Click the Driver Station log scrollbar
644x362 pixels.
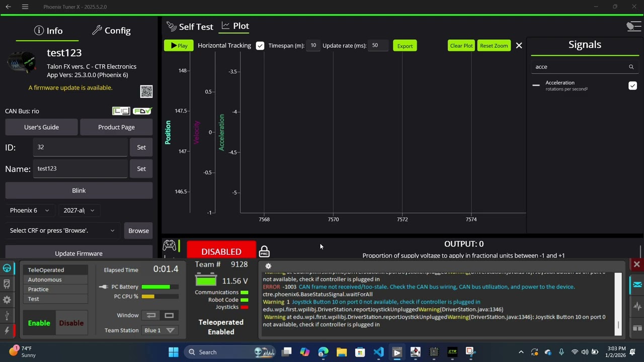point(618,304)
